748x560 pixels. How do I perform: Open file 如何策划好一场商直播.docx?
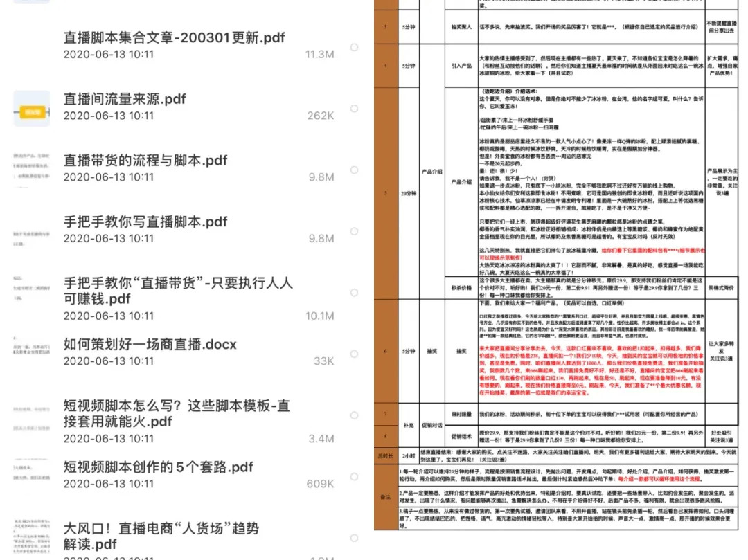pyautogui.click(x=150, y=344)
